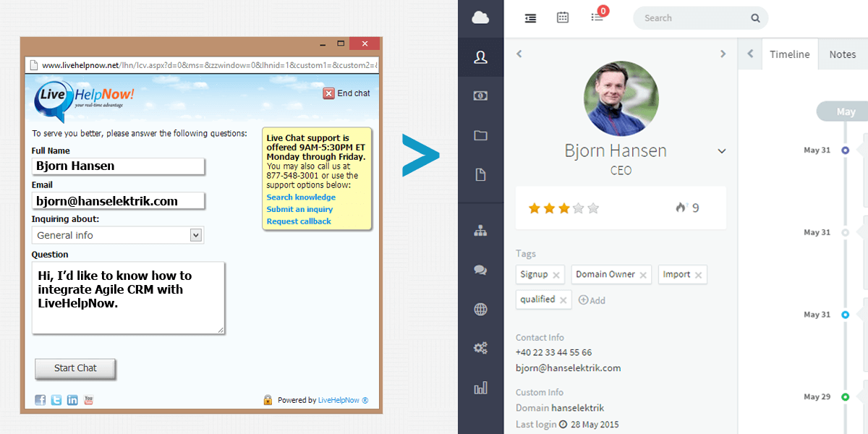Remove the Domain Owner tag
Image resolution: width=868 pixels, height=434 pixels.
click(644, 275)
